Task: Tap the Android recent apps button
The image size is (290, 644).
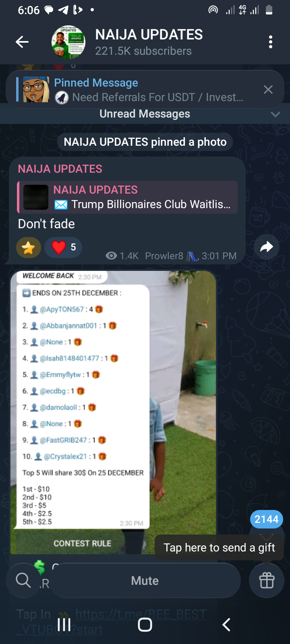Action: 64,625
